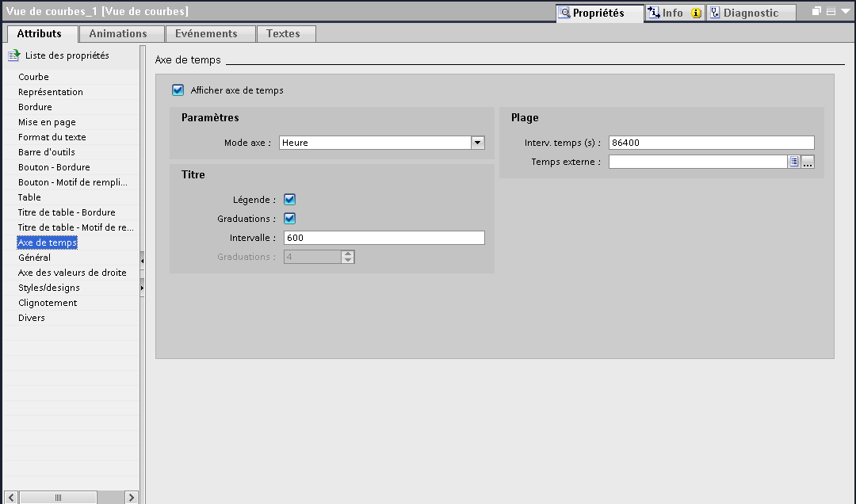
Task: Disable the Graduations checkbox
Action: [x=290, y=219]
